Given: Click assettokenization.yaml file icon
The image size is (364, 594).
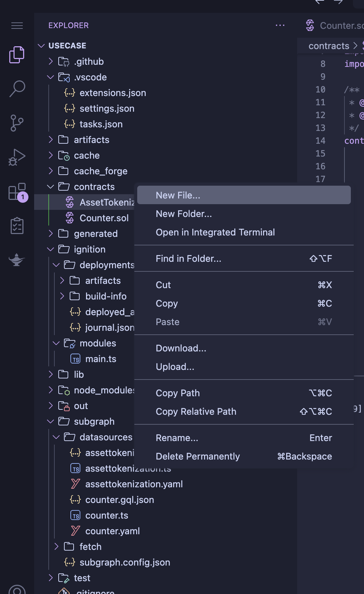Looking at the screenshot, I should [75, 484].
